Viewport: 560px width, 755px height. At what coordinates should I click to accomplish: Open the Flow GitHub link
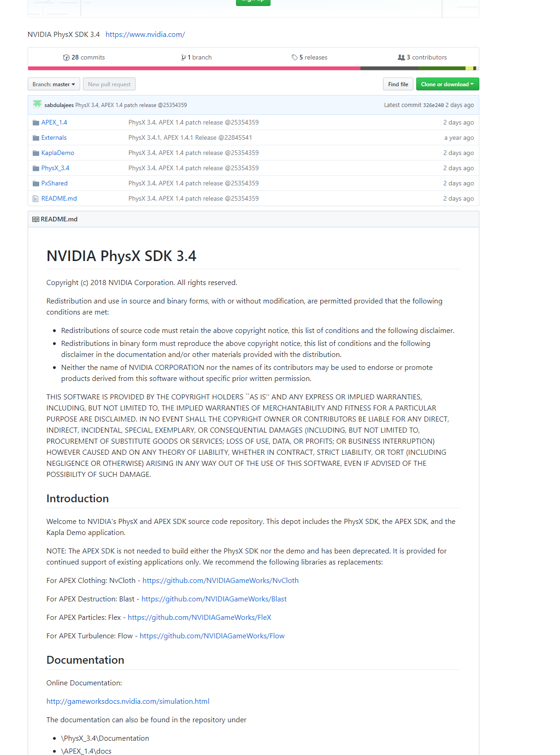click(212, 636)
